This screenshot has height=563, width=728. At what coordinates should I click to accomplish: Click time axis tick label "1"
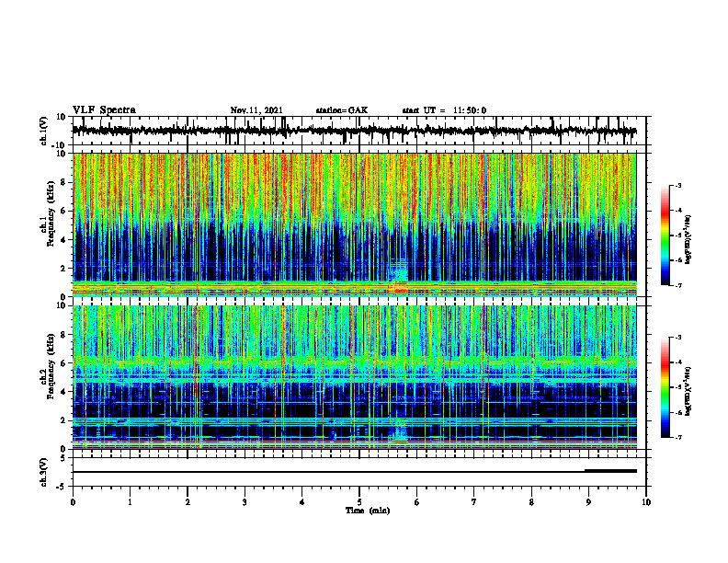coord(130,502)
